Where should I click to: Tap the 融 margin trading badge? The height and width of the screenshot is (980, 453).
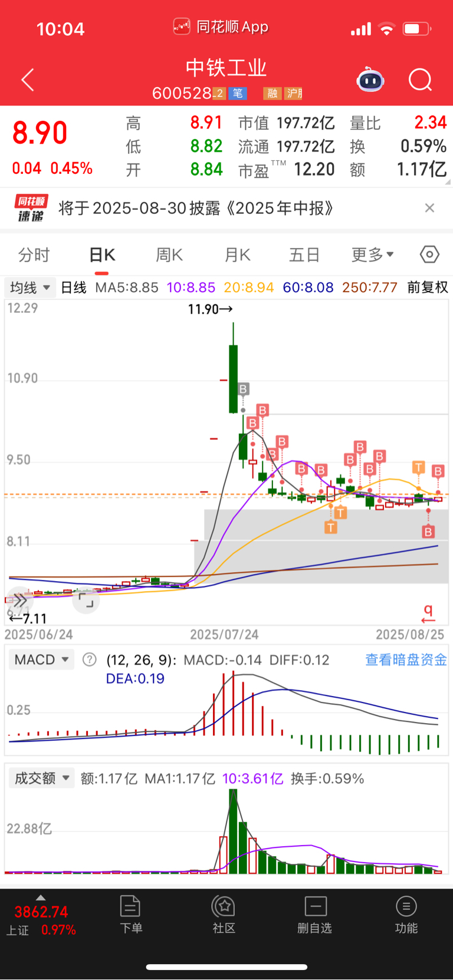(272, 93)
